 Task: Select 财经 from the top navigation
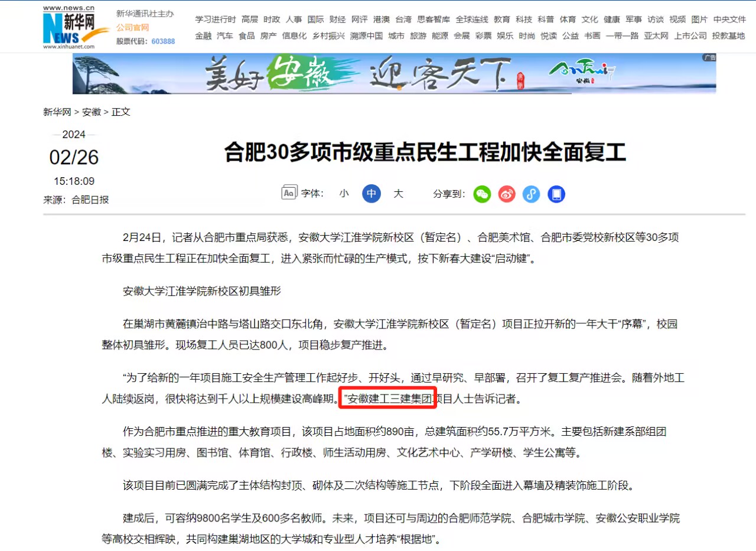point(337,19)
